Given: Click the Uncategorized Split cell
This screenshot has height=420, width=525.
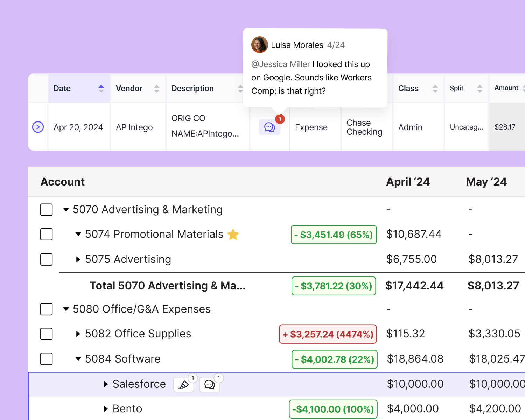Looking at the screenshot, I should [466, 127].
